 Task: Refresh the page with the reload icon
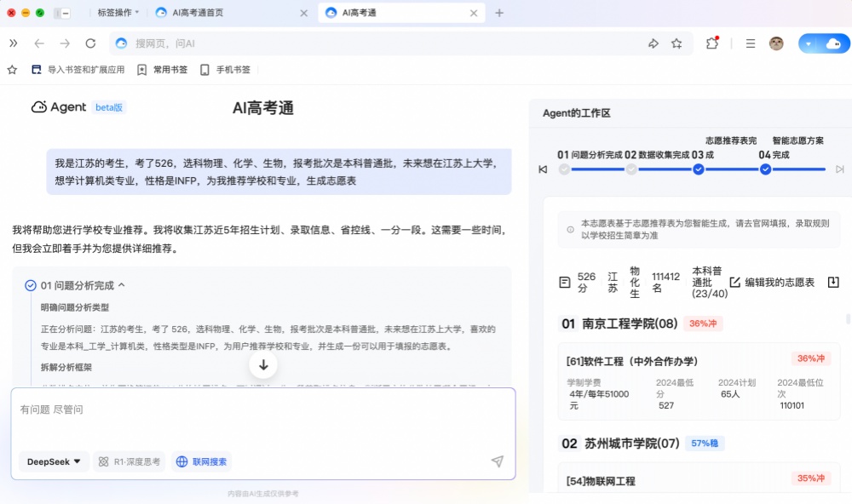(90, 43)
